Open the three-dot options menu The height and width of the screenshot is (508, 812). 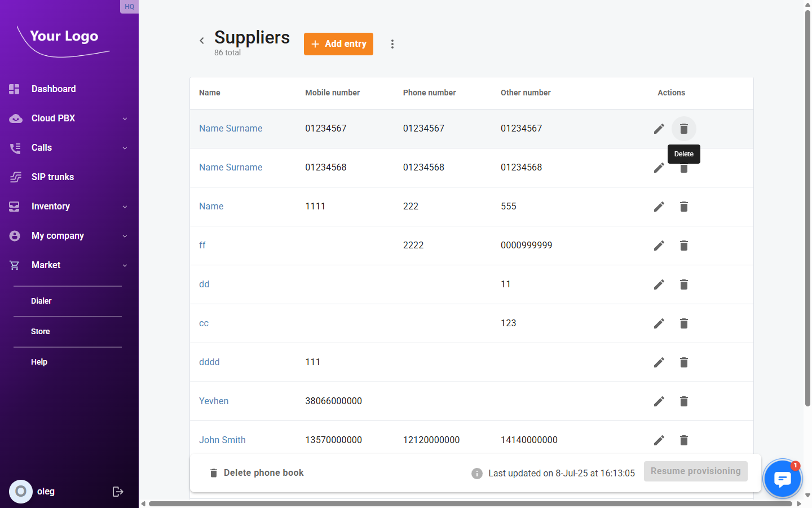click(x=392, y=44)
